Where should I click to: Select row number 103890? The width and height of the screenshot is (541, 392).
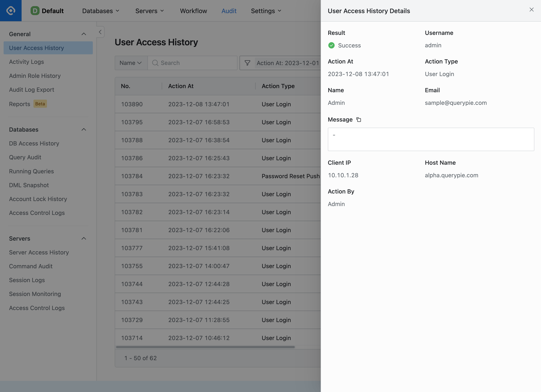tap(218, 104)
